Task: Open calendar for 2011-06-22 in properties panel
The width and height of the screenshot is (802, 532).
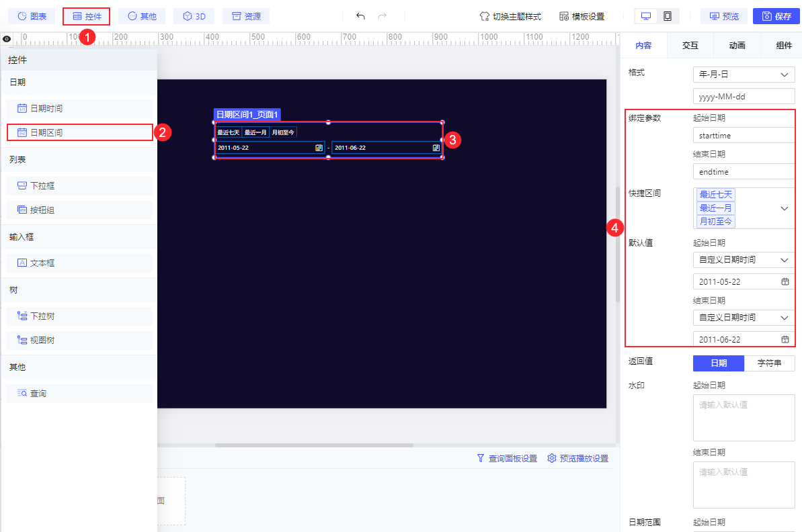Action: click(x=785, y=339)
